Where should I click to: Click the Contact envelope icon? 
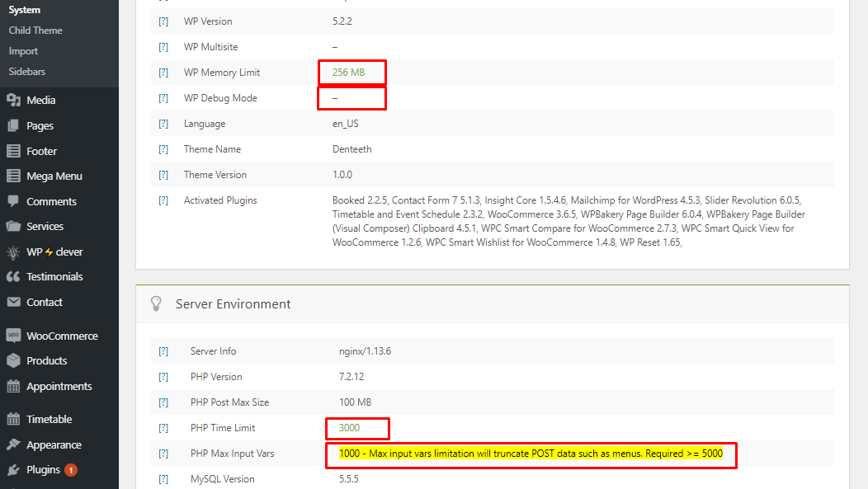click(x=13, y=302)
